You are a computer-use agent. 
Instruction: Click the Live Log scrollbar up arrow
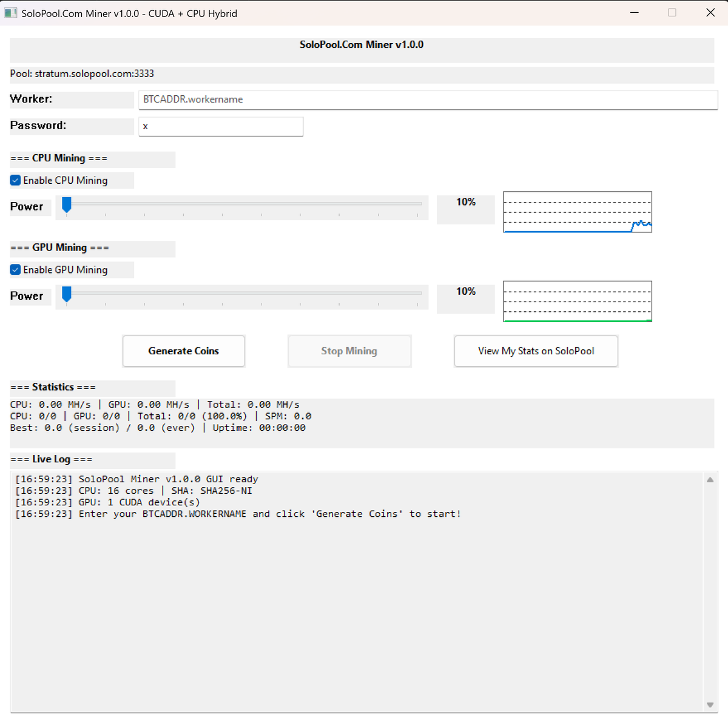coord(709,479)
